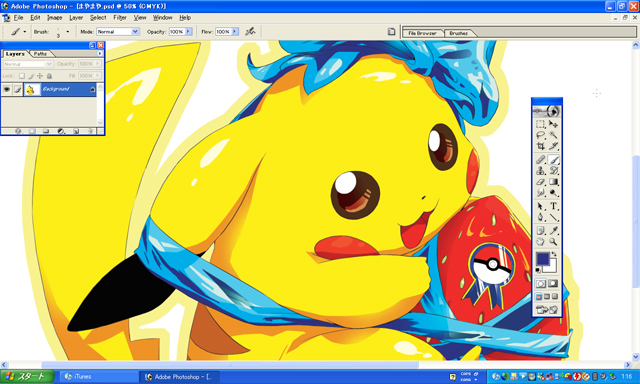Switch to the Paths tab
640x384 pixels.
click(40, 54)
